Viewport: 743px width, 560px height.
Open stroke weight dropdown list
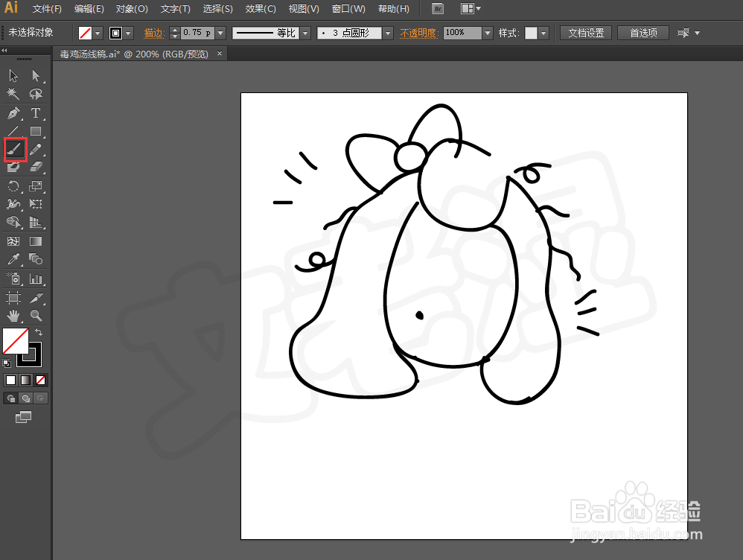[220, 34]
